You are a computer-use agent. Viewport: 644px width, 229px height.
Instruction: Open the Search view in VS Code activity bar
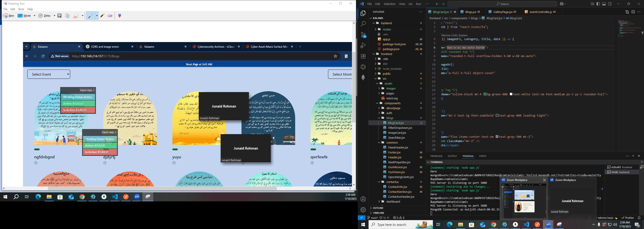[363, 24]
